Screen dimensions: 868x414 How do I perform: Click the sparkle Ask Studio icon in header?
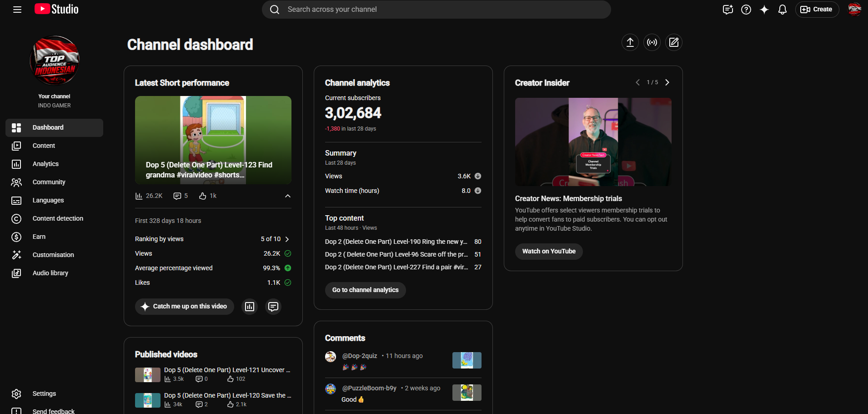(764, 10)
